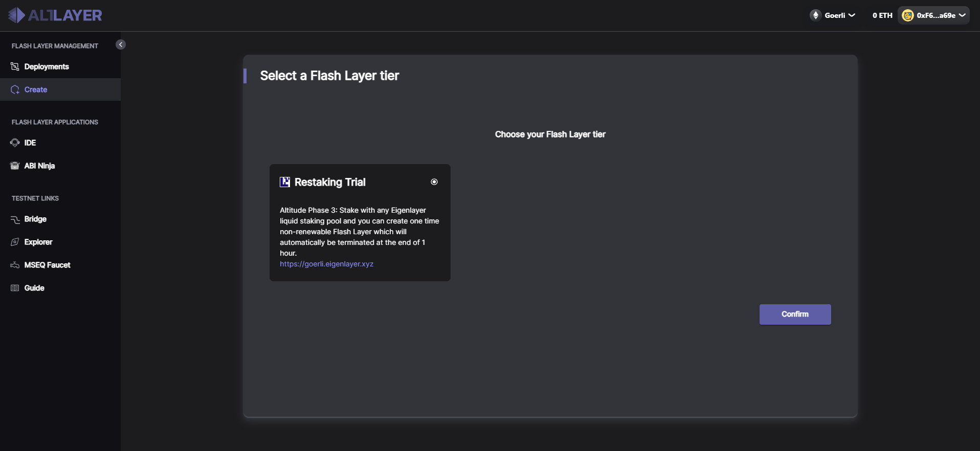Open the goerli.eigenlayer.xyz link

coord(326,264)
